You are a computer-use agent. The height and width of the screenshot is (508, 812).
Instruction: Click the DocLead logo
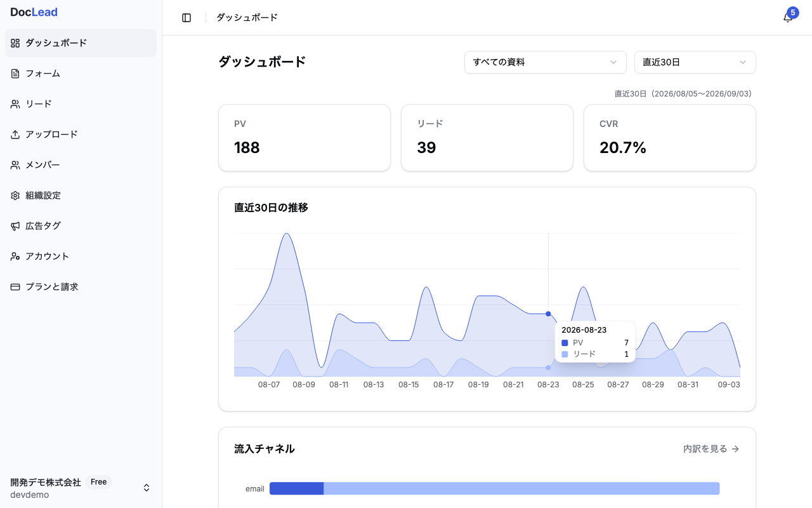click(34, 12)
